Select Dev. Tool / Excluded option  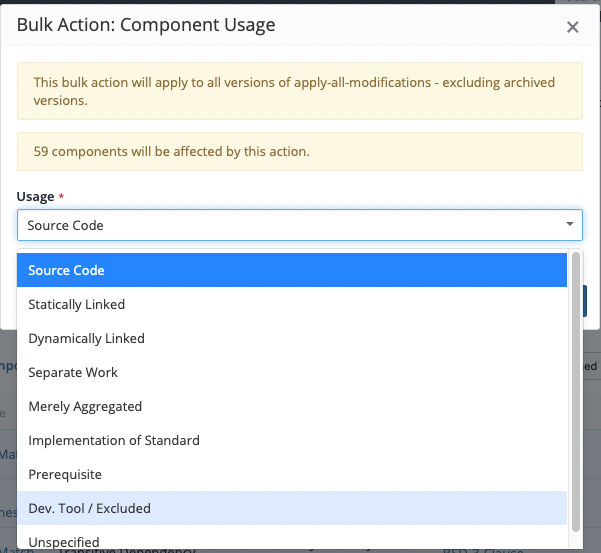point(292,508)
